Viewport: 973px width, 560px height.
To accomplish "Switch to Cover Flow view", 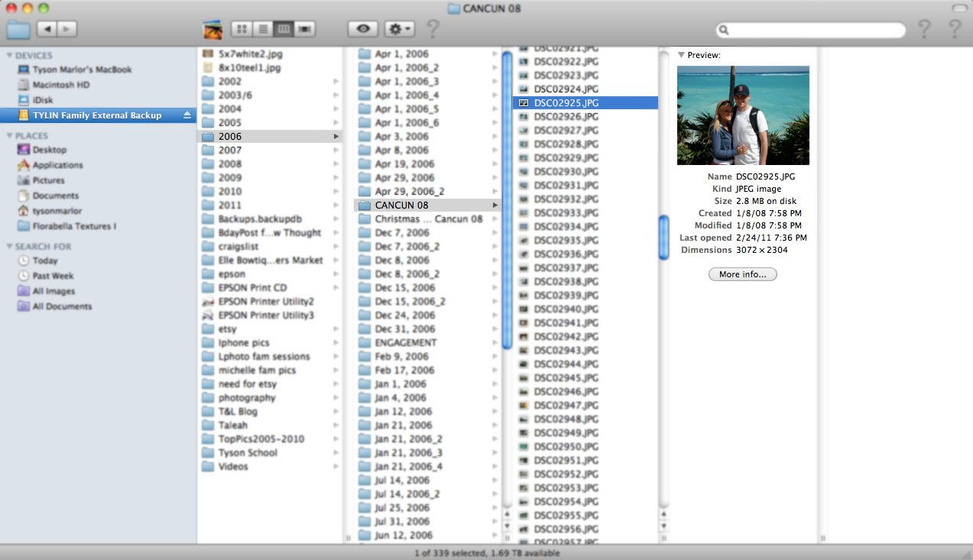I will pos(305,29).
